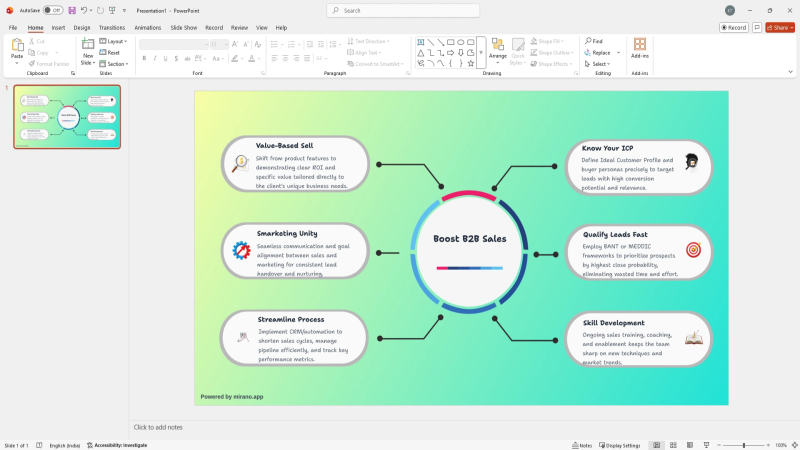The height and width of the screenshot is (450, 800).
Task: Toggle the AutoSave switch
Action: (52, 10)
